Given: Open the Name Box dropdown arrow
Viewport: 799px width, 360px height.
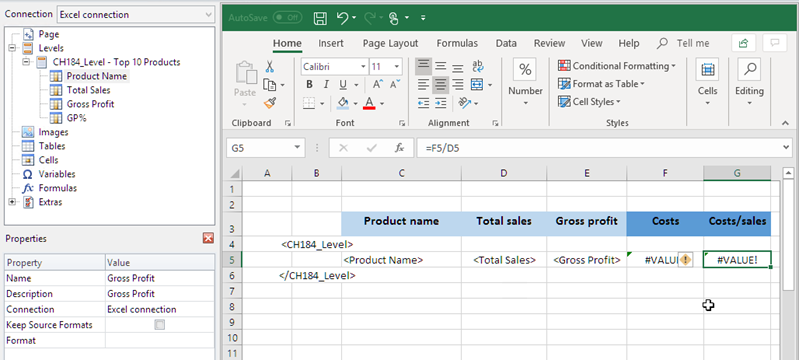Looking at the screenshot, I should point(297,148).
